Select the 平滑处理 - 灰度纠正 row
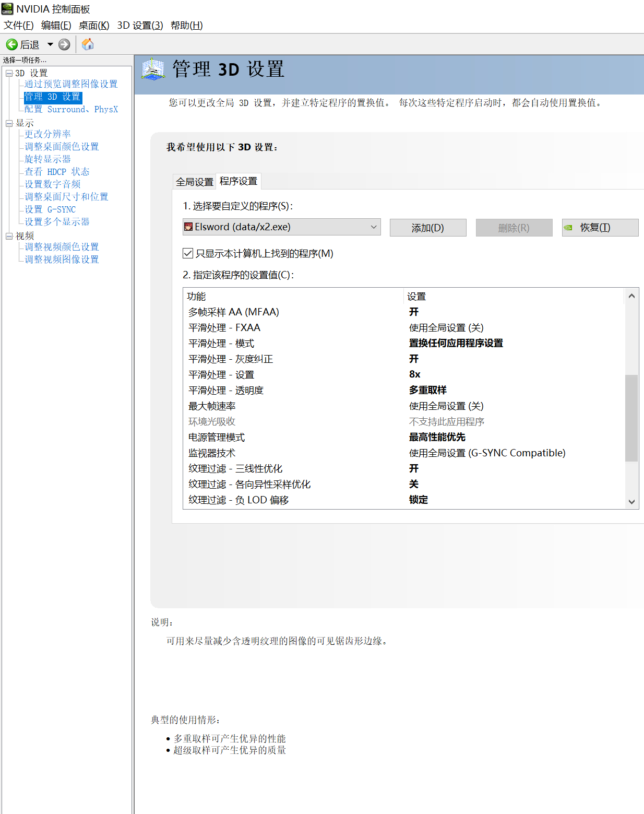 coord(404,359)
